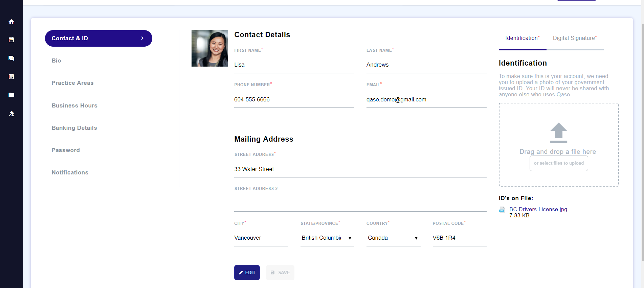Click the Street Address field with 33 Water Street
Screen dimensions: 644x288
[360, 169]
